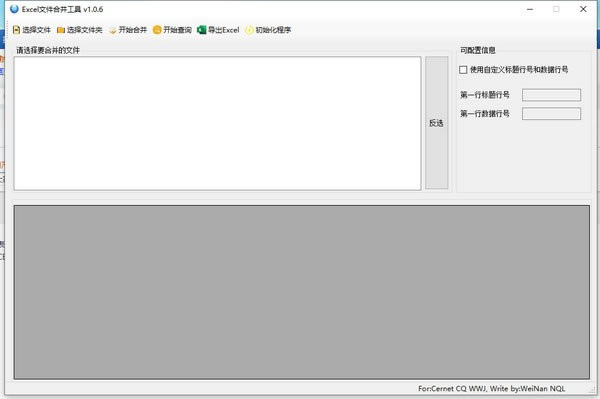Focus the 第一行数据行号 input box
The height and width of the screenshot is (399, 600).
(x=551, y=114)
